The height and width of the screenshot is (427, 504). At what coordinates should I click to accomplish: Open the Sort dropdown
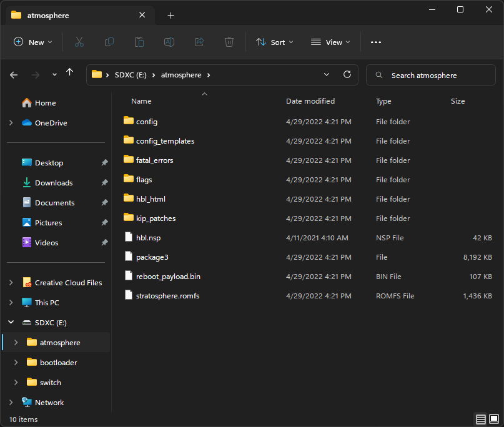[x=275, y=42]
